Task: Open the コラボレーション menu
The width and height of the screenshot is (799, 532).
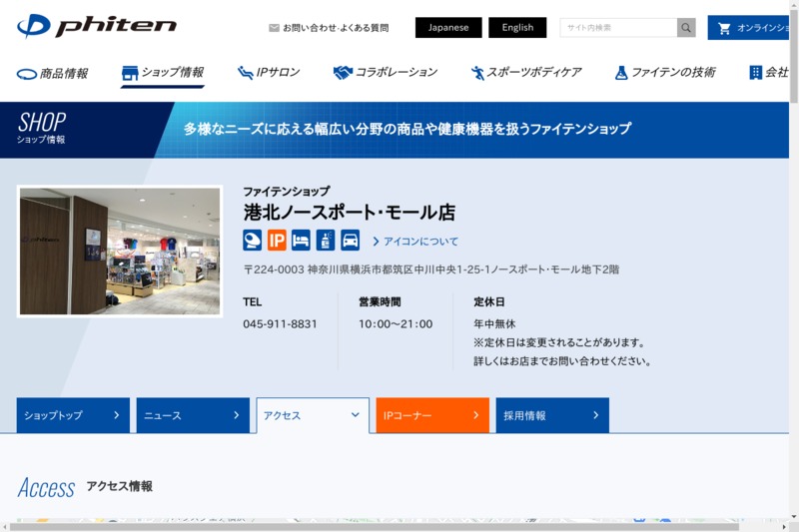Action: (x=386, y=73)
